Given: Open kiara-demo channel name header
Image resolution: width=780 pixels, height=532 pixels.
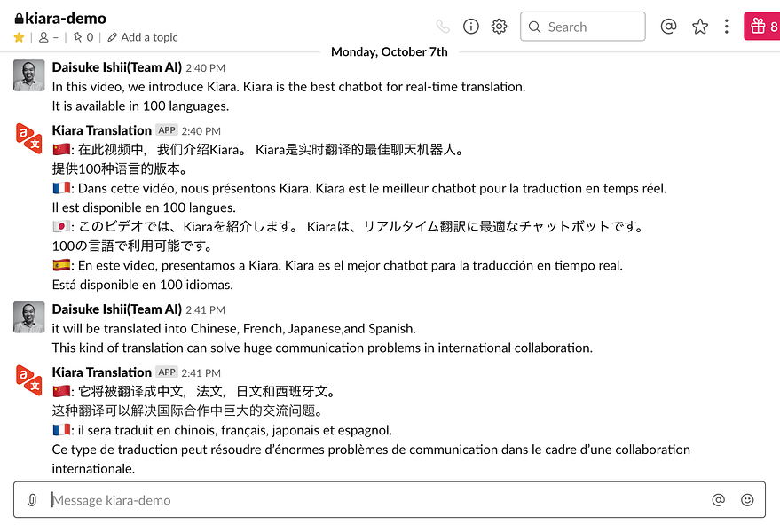Looking at the screenshot, I should pyautogui.click(x=60, y=19).
